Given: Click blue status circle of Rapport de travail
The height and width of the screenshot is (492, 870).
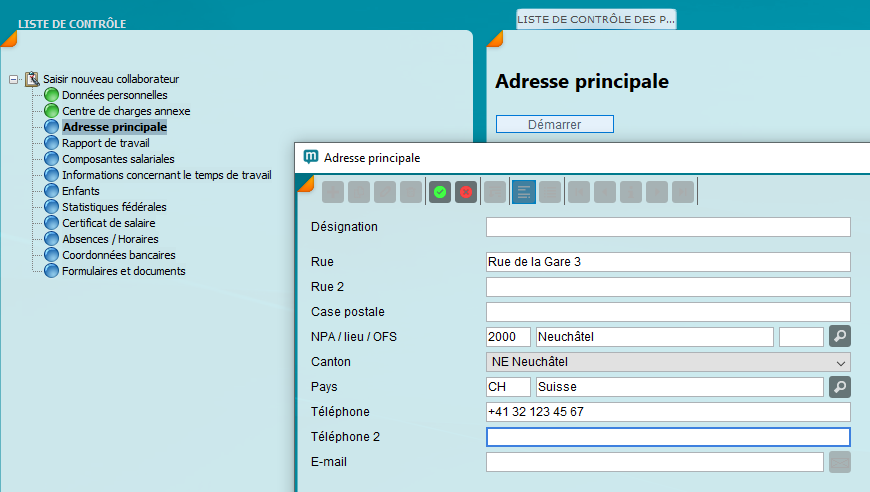Looking at the screenshot, I should [51, 143].
